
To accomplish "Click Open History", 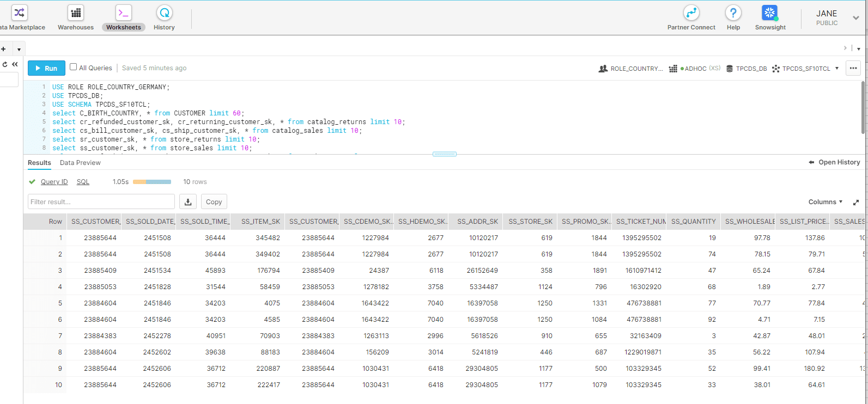I will [834, 162].
